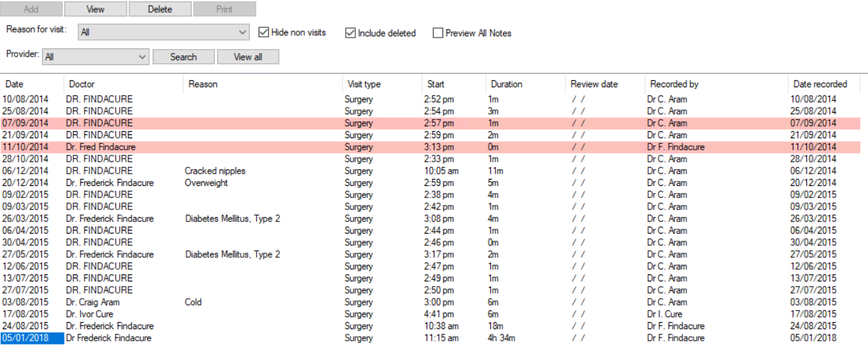Click the 10:05 am start time

(x=441, y=171)
